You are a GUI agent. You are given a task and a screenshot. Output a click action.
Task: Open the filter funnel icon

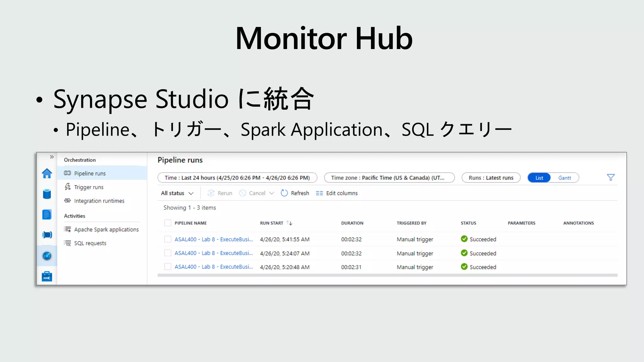pos(611,178)
